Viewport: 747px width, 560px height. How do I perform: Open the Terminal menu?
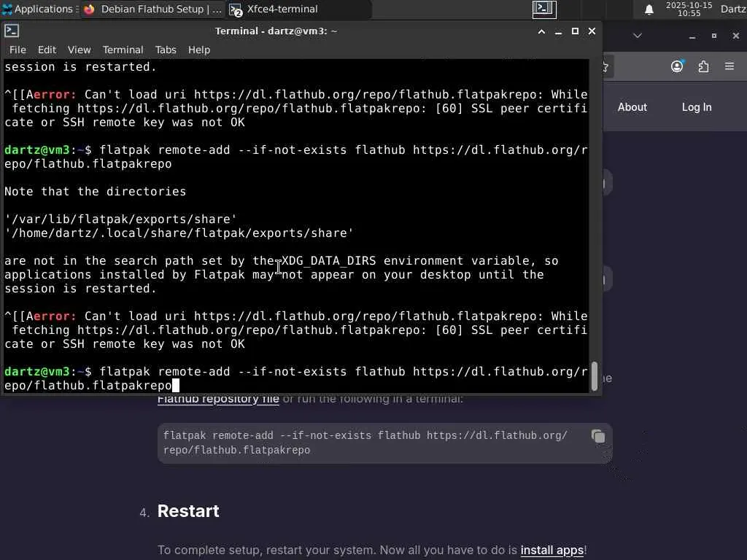click(x=123, y=50)
